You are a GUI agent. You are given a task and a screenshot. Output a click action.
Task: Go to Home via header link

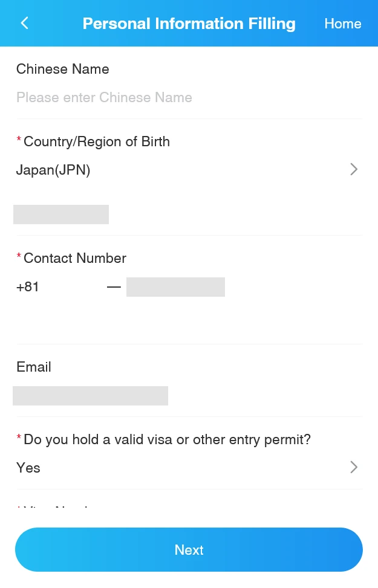coord(342,24)
